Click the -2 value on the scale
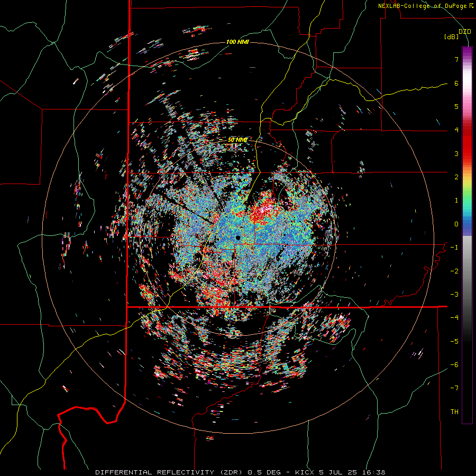This screenshot has width=476, height=476. pyautogui.click(x=454, y=271)
